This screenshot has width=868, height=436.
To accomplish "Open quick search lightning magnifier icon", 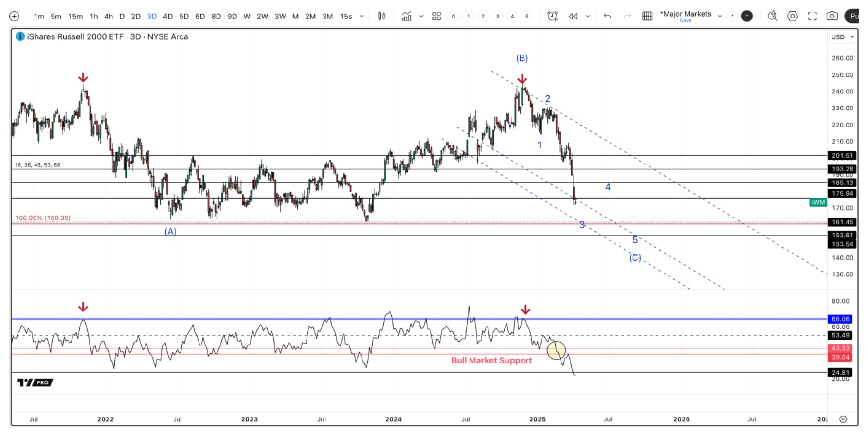I will (772, 16).
